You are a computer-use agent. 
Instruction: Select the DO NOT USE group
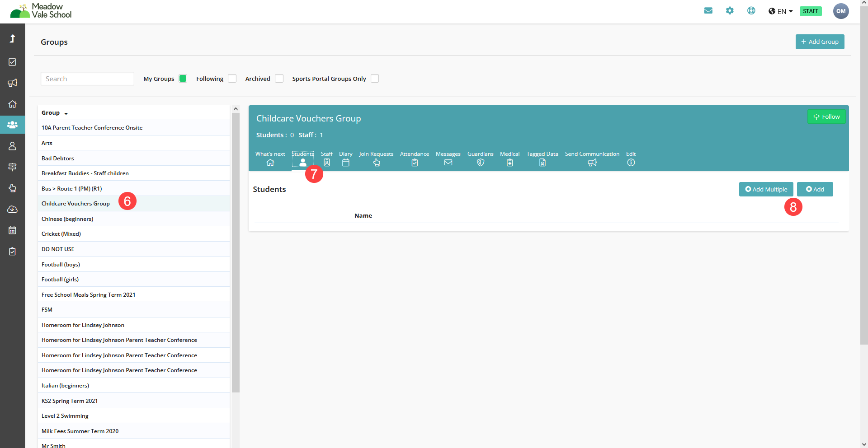pos(134,249)
